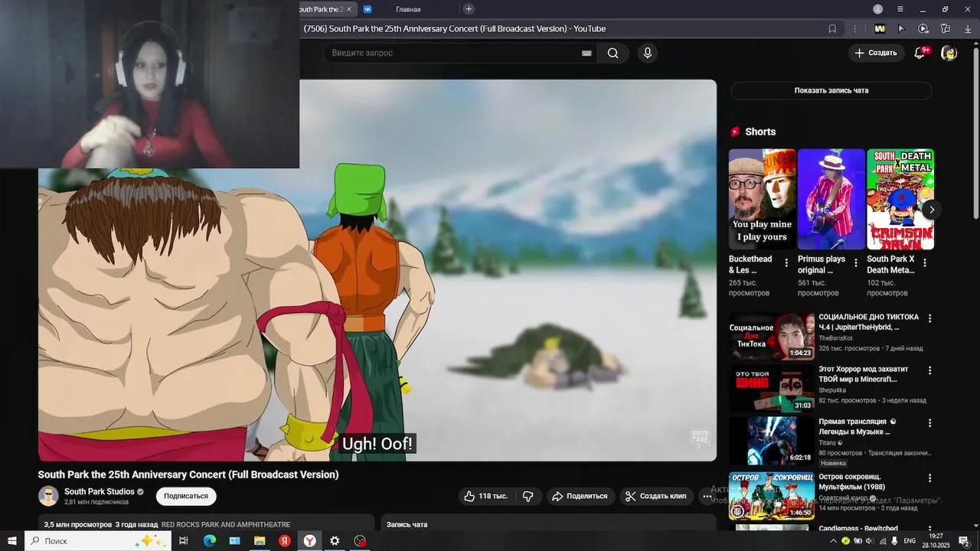The width and height of the screenshot is (980, 551).
Task: Open the Primus plays original short thumbnail
Action: [831, 199]
